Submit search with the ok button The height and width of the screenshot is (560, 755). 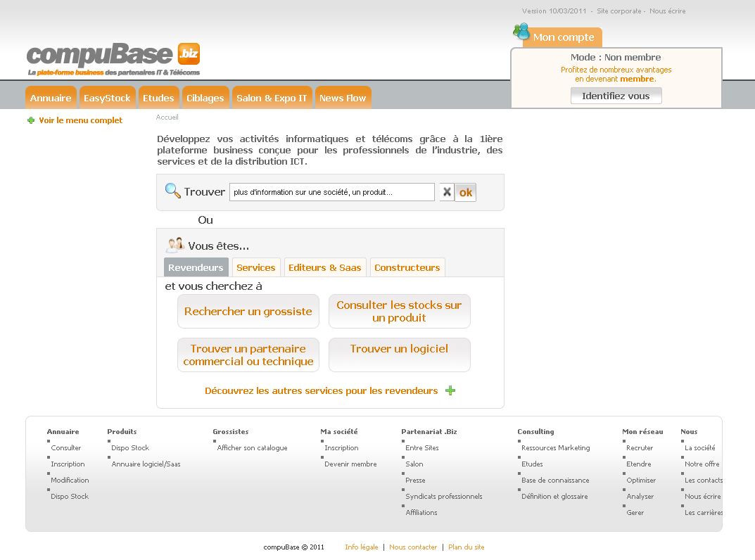coord(465,192)
